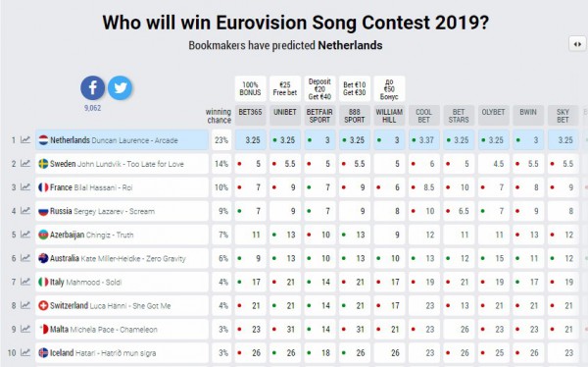Click the €25 Free bet offer
Image resolution: width=588 pixels, height=367 pixels.
pyautogui.click(x=285, y=88)
